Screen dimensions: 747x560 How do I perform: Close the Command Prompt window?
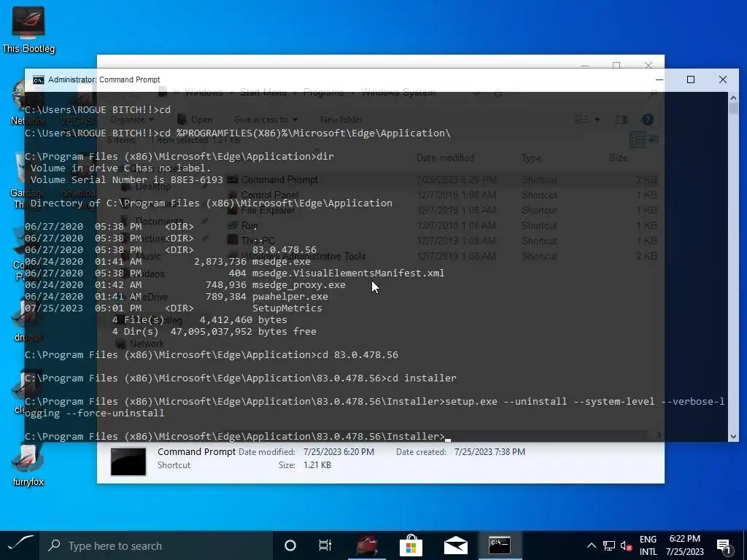click(x=723, y=79)
